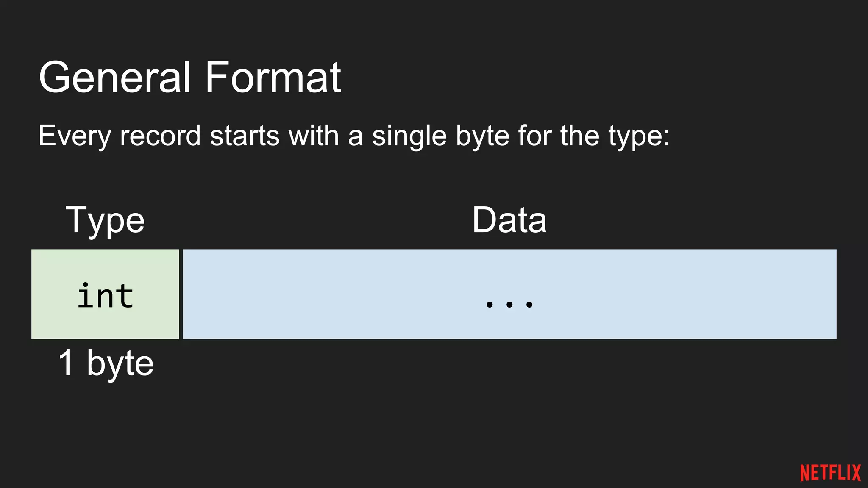Click the digit "1" below the green box

(x=67, y=363)
